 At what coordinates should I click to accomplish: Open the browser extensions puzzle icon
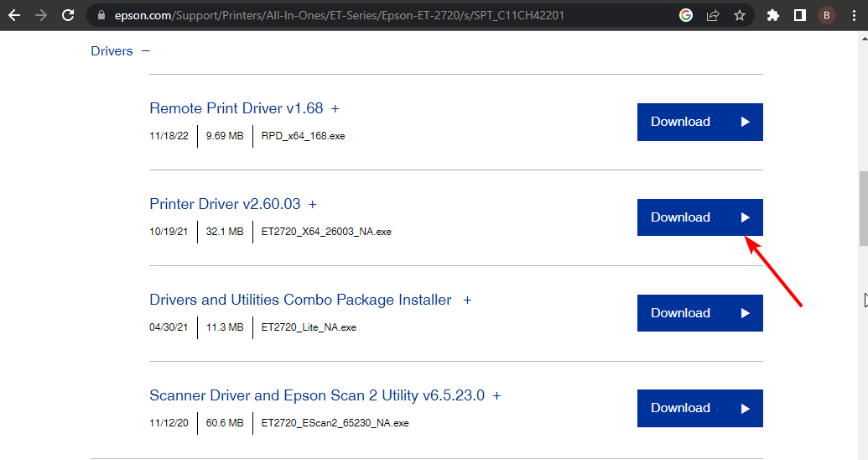click(772, 15)
